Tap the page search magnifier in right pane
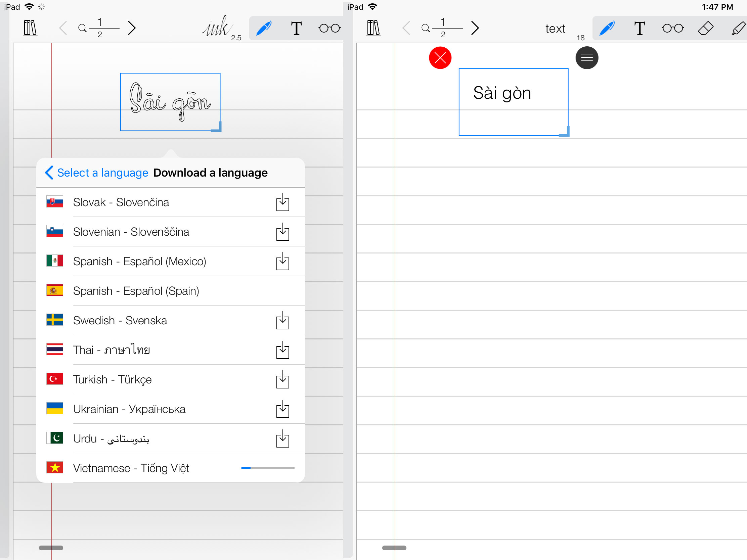 (x=426, y=28)
